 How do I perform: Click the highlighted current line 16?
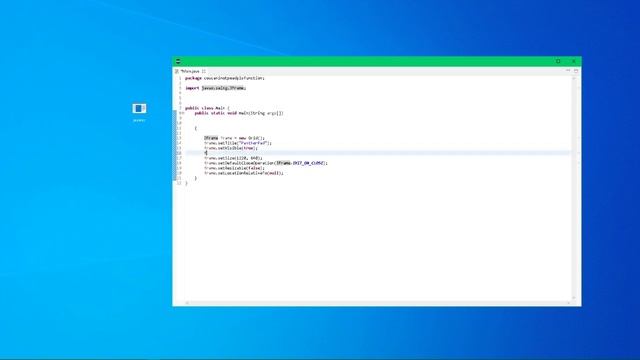tap(378, 153)
